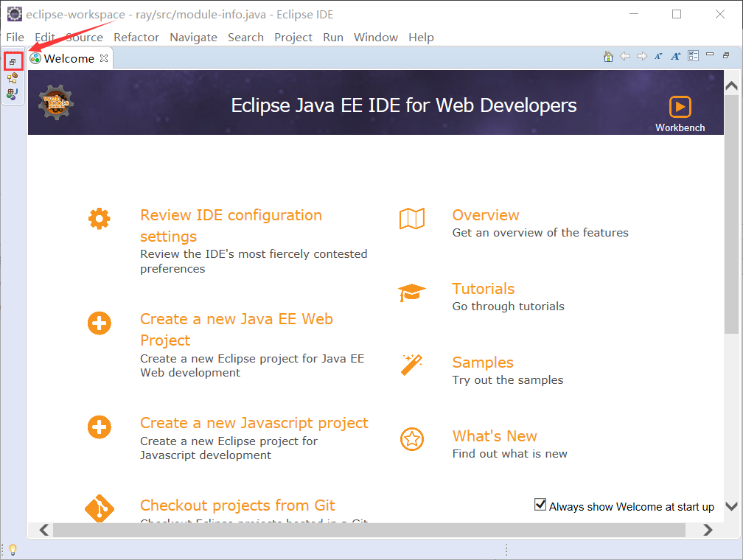Navigate back with the left arrow icon
The width and height of the screenshot is (743, 560).
(625, 57)
